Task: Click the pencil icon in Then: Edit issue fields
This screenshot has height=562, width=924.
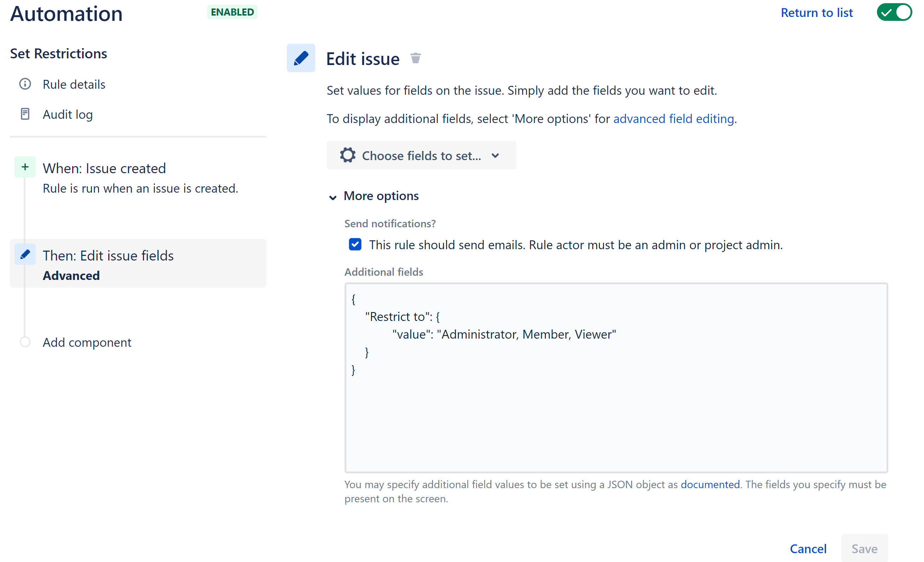Action: pyautogui.click(x=25, y=254)
